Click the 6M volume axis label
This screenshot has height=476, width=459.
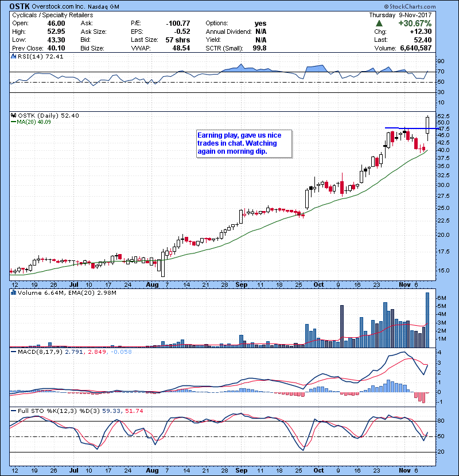[x=442, y=298]
